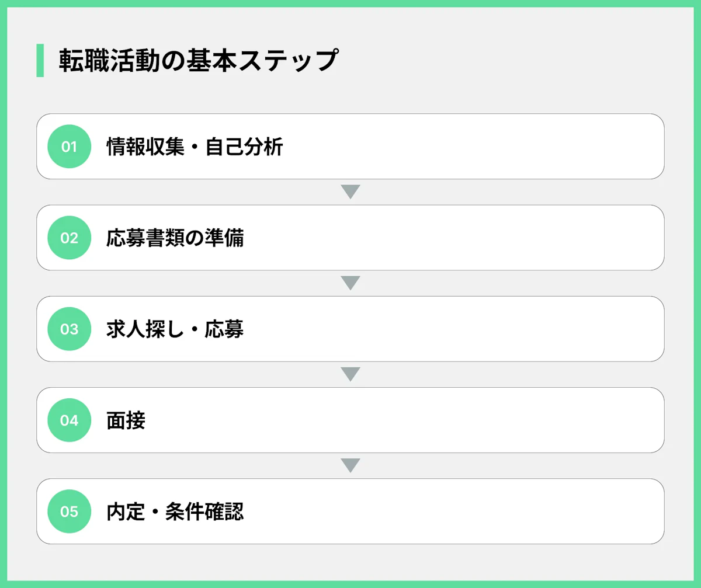Click the green bar beside the heading

click(x=40, y=60)
